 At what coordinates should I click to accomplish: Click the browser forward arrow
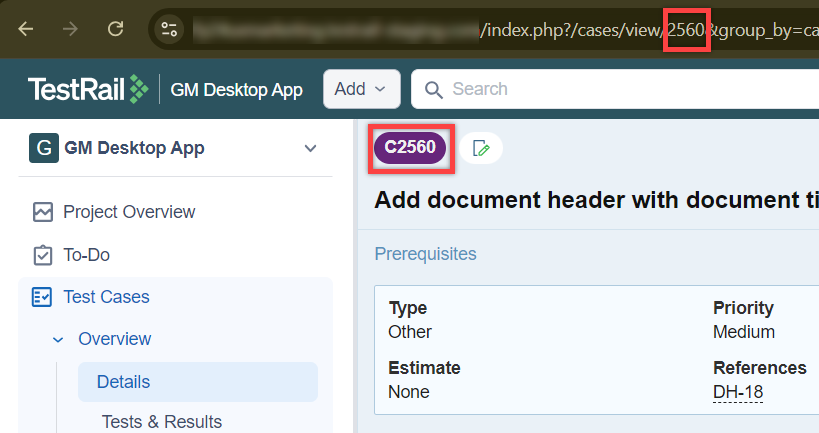[70, 29]
